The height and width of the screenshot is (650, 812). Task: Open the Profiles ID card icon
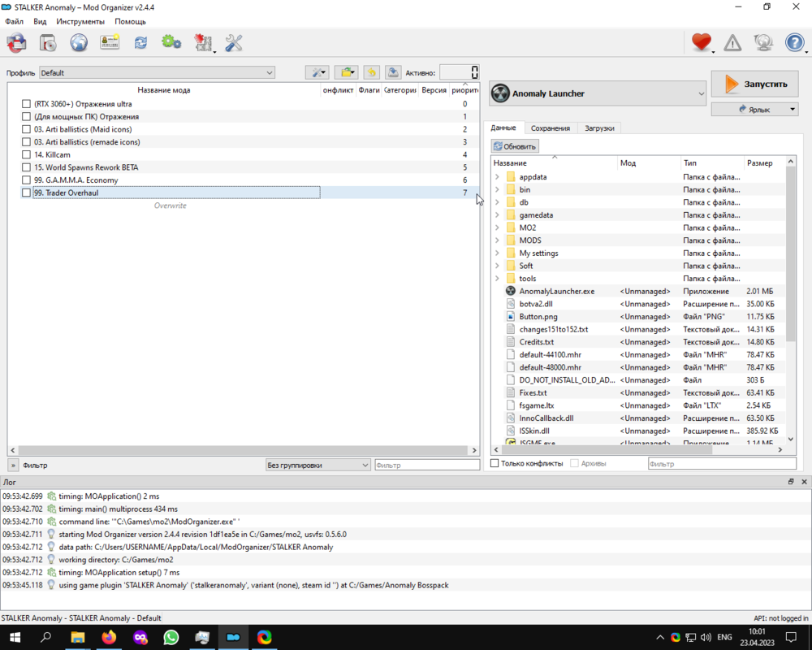tap(110, 43)
